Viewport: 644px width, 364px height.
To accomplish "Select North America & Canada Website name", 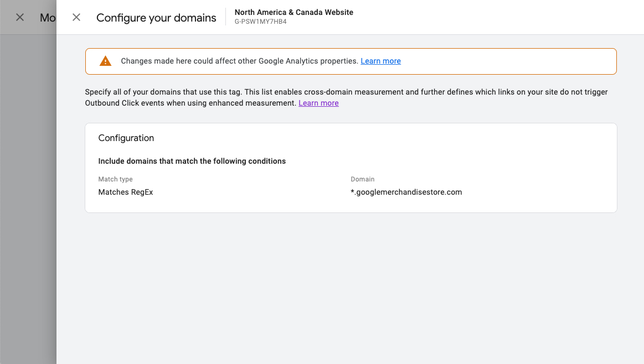I will point(293,12).
